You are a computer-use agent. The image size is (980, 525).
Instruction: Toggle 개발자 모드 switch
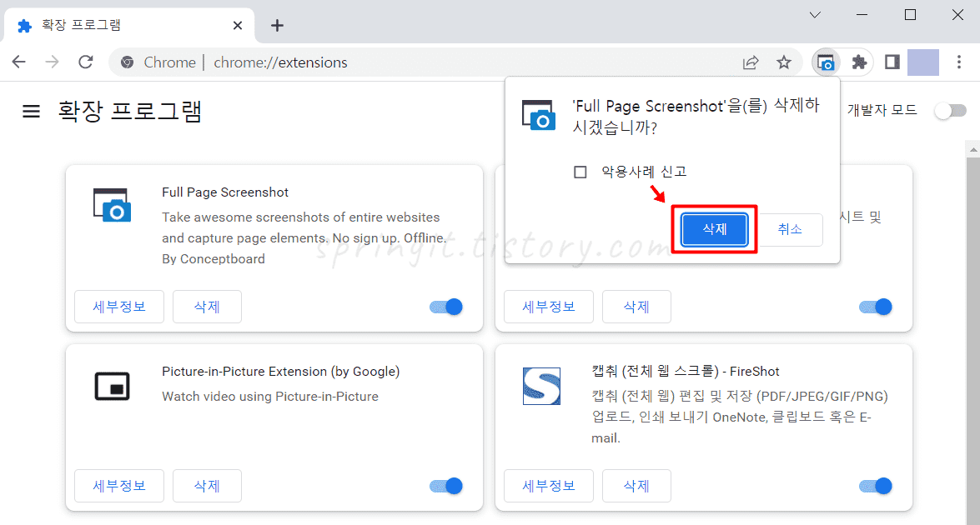pyautogui.click(x=950, y=111)
